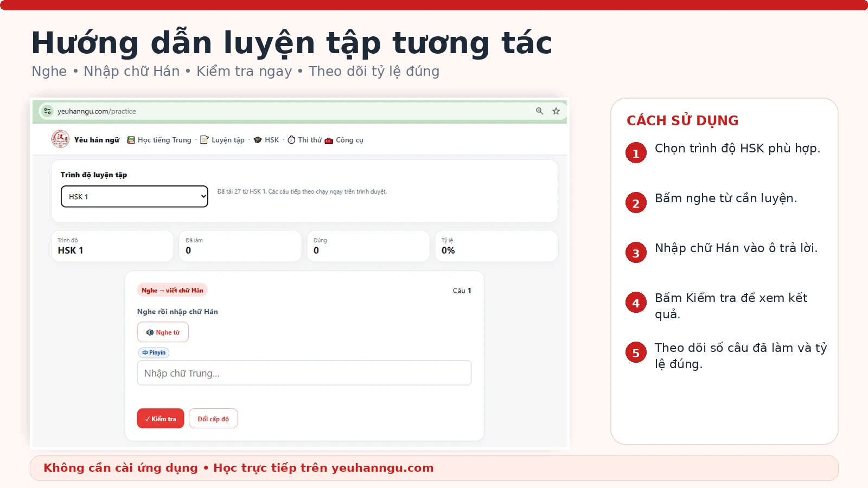
Task: Play audio with Nghe từ button
Action: point(163,332)
